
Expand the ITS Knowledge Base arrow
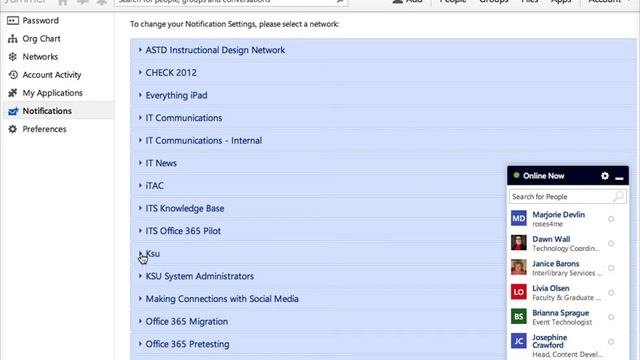[x=140, y=208]
